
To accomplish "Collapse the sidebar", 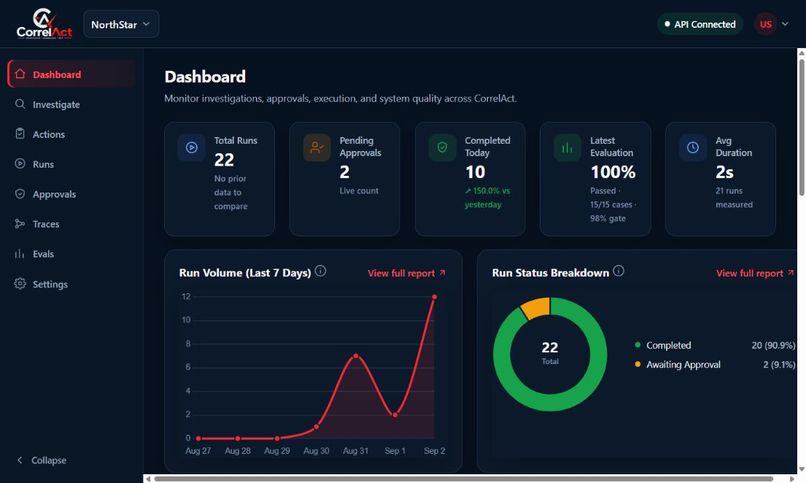I will pos(42,460).
